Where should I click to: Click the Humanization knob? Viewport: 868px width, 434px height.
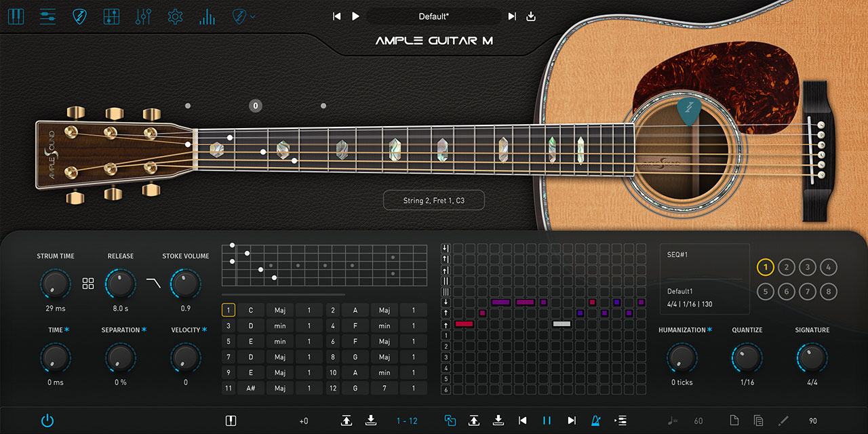tap(682, 357)
